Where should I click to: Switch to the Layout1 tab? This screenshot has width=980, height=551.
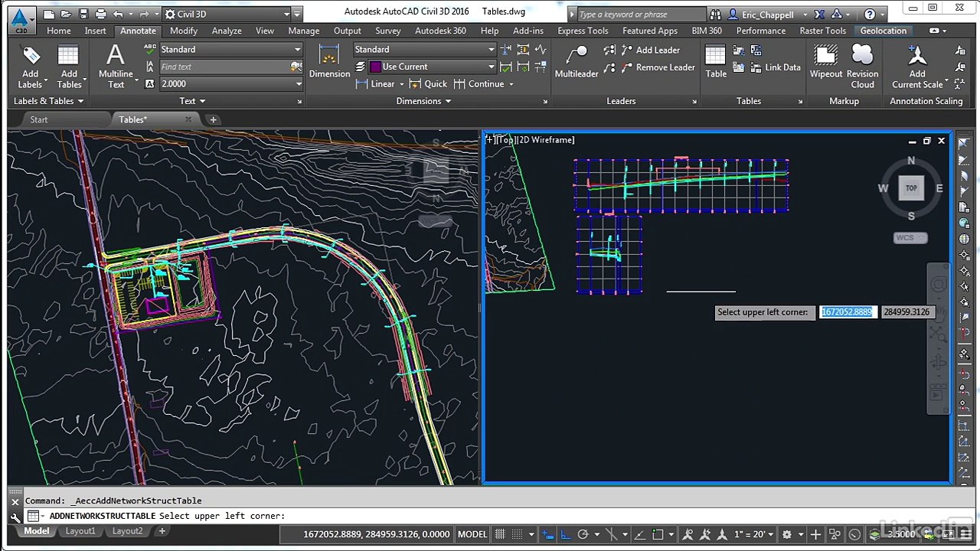tap(80, 531)
